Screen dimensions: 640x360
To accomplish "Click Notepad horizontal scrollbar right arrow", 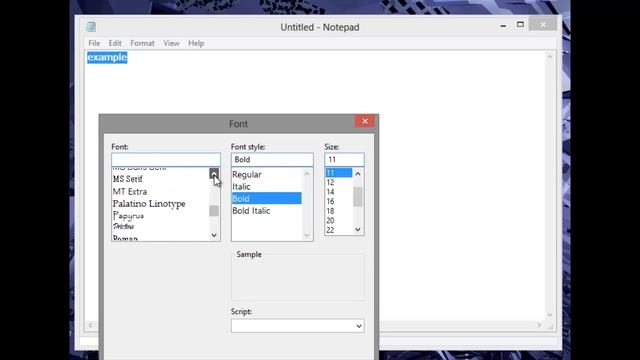I will click(540, 325).
